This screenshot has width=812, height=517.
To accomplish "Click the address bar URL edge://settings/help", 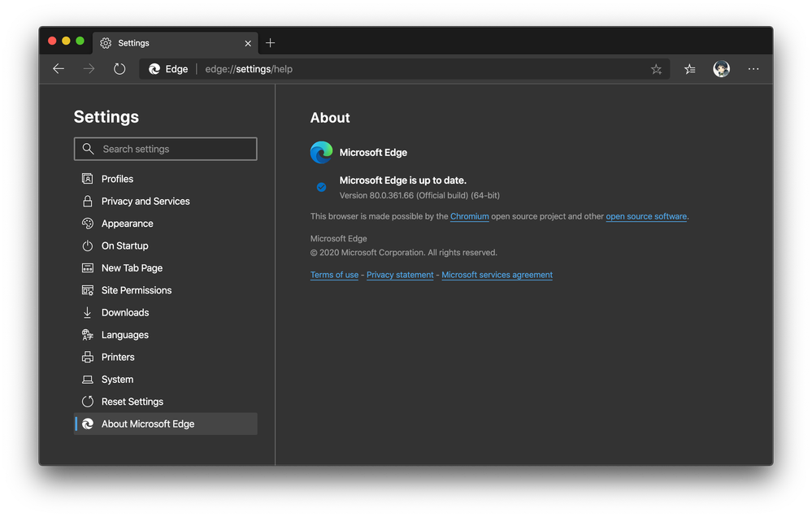I will click(249, 69).
